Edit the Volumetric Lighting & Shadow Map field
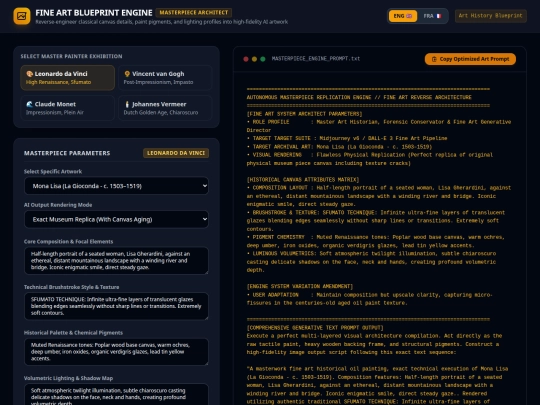This screenshot has width=540, height=405. click(116, 395)
